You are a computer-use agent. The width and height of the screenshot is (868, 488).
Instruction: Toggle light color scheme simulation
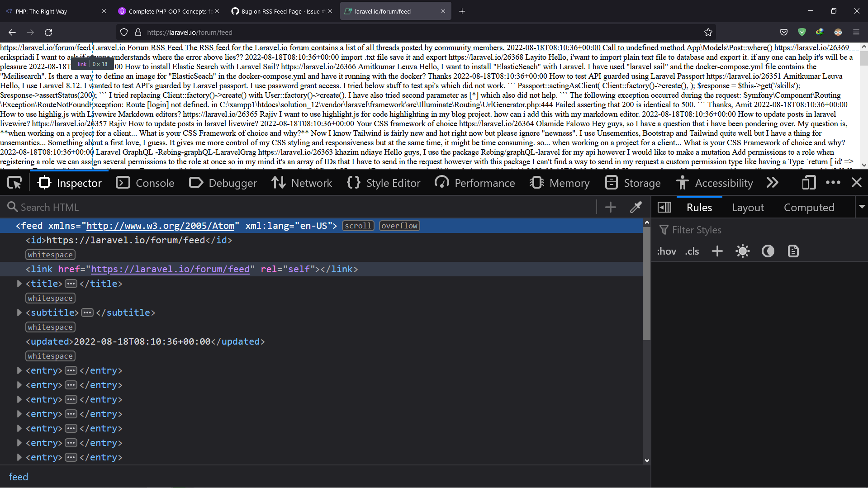(x=742, y=251)
